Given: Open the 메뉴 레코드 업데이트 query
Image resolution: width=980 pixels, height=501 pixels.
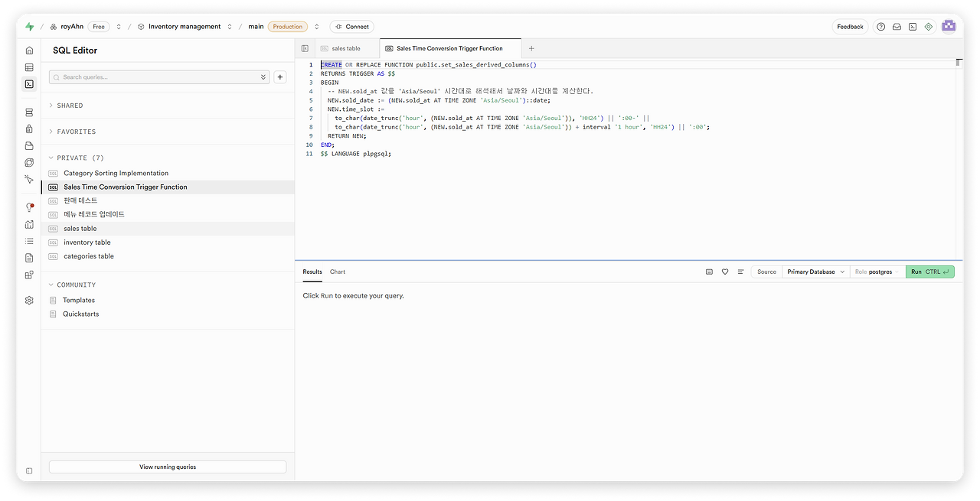Looking at the screenshot, I should pos(168,214).
